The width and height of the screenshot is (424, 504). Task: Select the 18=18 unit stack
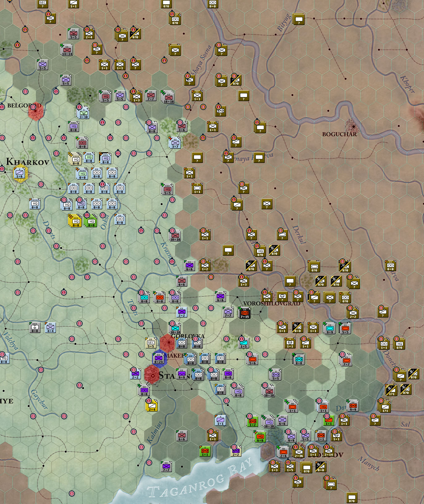click(169, 97)
